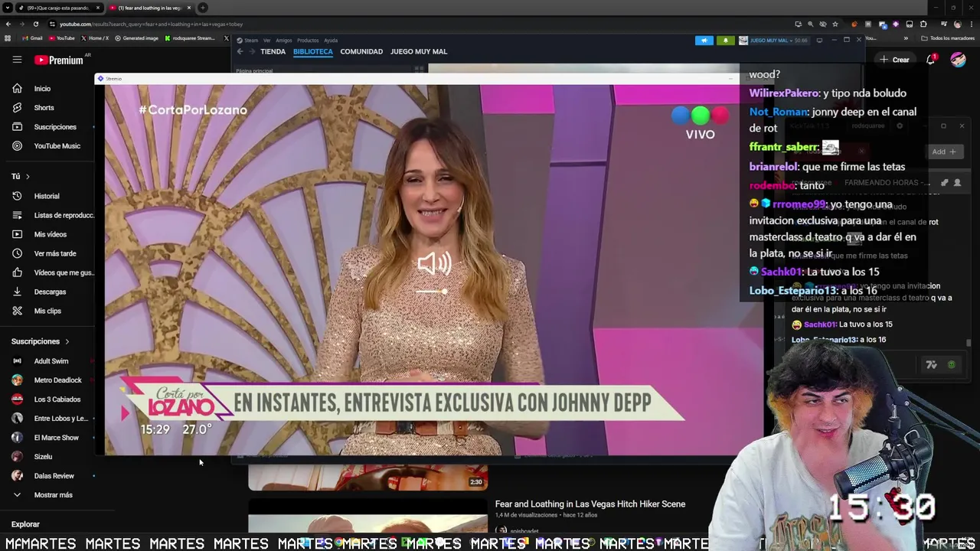
Task: Expand the Suscripciones section header
Action: [41, 341]
